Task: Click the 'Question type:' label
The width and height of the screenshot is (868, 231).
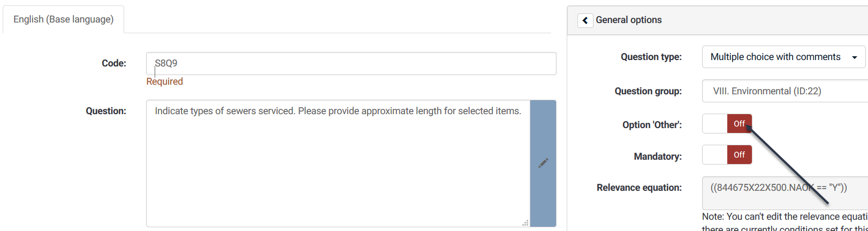Action: (x=651, y=57)
